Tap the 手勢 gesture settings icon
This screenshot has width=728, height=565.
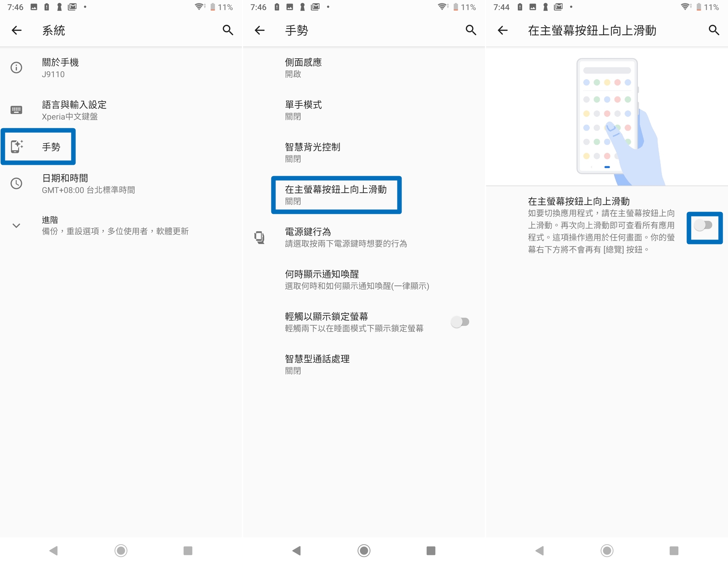(x=17, y=147)
